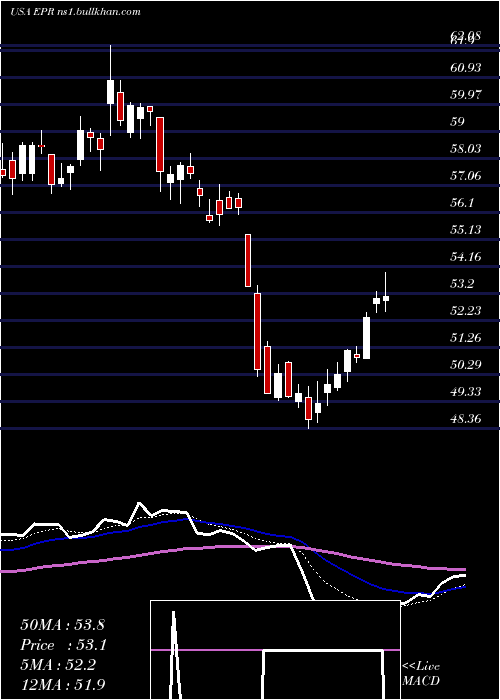The image size is (500, 700).
Task: Click the 58.03 price level label
Action: click(x=465, y=149)
